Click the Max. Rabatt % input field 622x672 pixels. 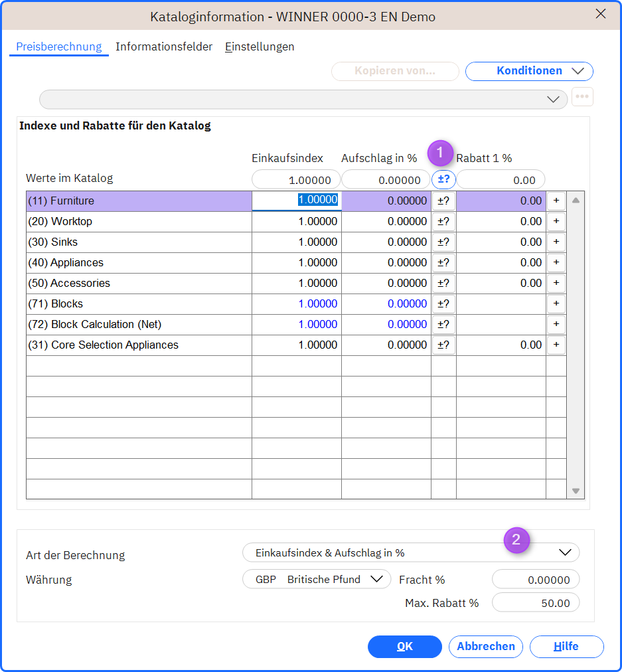click(536, 603)
